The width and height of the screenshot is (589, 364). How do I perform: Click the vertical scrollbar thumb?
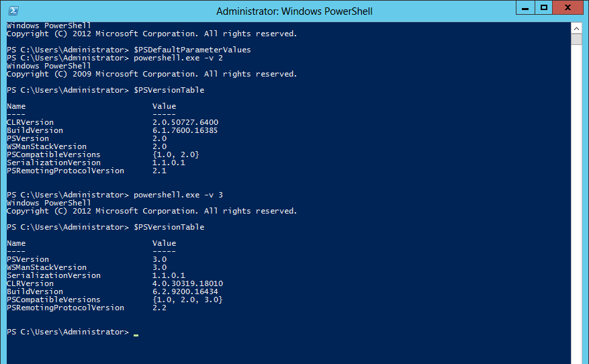coord(576,39)
